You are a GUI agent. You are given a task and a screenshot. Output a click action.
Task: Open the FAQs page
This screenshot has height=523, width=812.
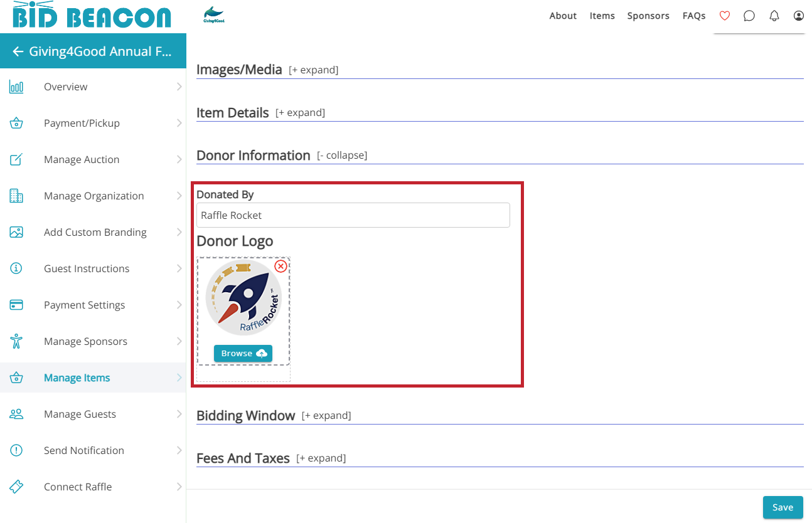694,16
